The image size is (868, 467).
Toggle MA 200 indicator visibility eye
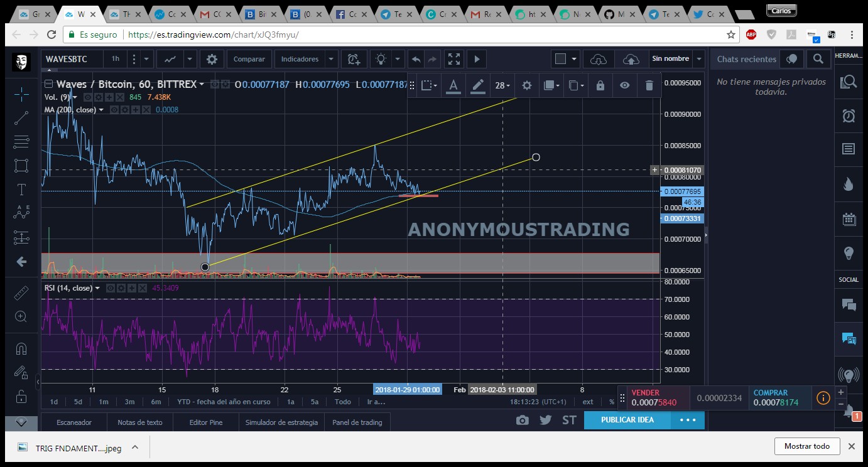pos(115,110)
